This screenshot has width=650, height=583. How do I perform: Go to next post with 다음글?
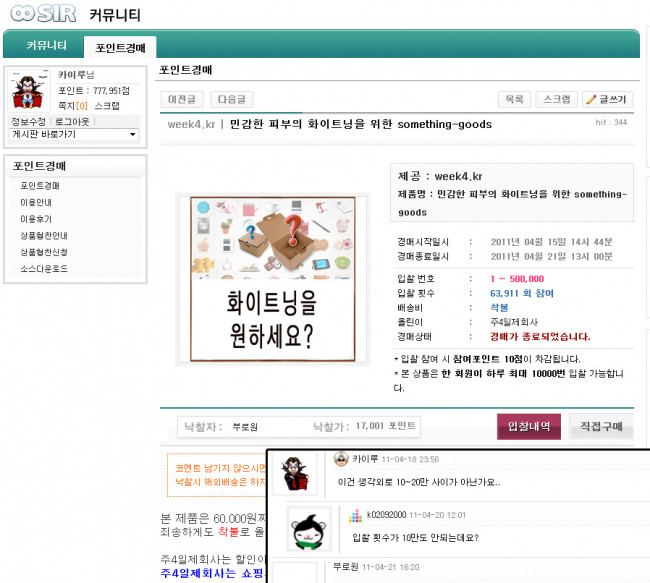point(232,100)
